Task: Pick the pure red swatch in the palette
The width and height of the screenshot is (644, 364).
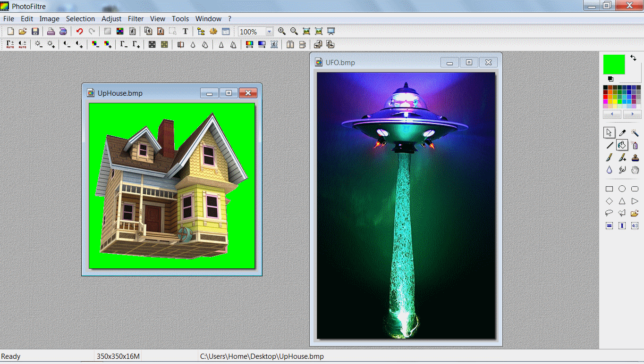Action: point(606,97)
